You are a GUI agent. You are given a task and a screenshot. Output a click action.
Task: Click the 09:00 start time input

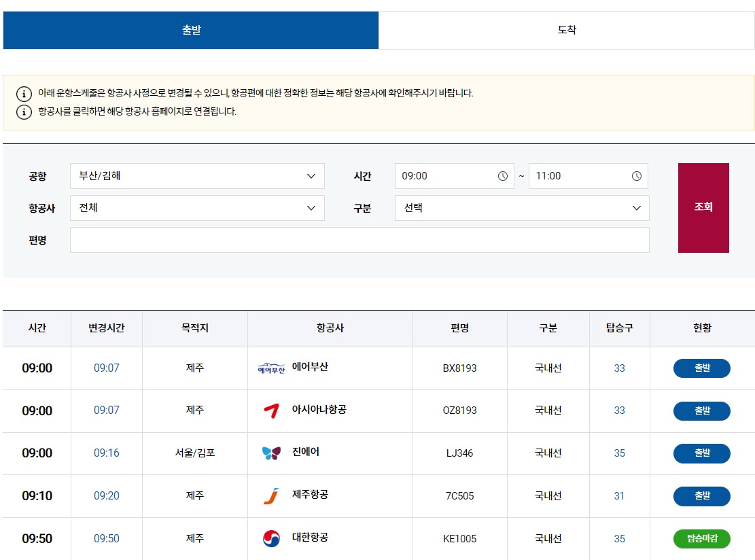454,176
